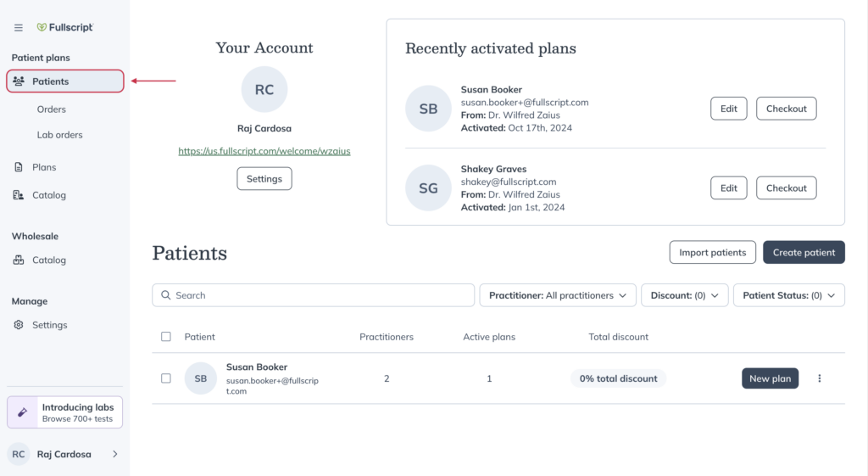Click the Create patient button
Screen dimensions: 868x476
click(804, 252)
